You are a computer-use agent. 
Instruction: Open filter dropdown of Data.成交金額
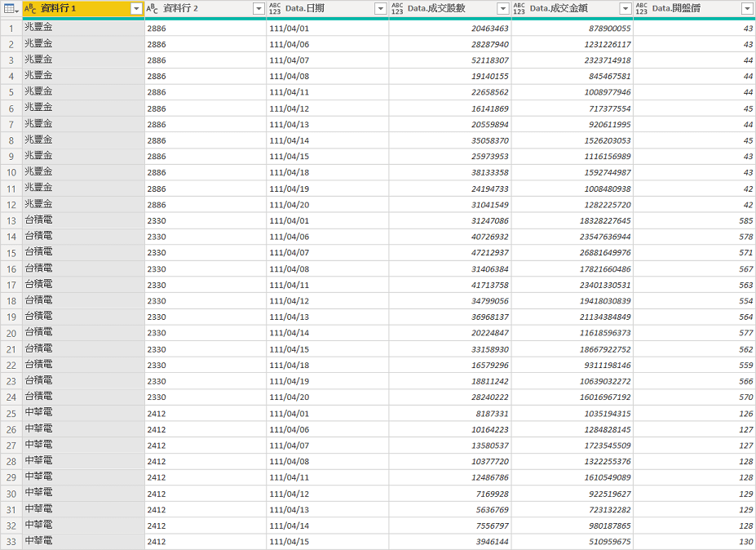click(626, 8)
